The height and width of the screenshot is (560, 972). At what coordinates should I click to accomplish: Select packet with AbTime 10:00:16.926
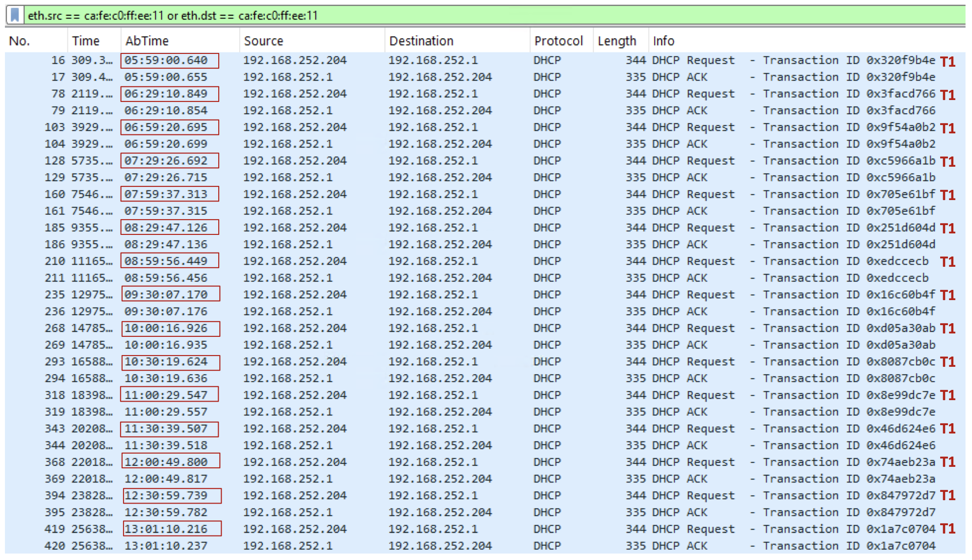(485, 328)
